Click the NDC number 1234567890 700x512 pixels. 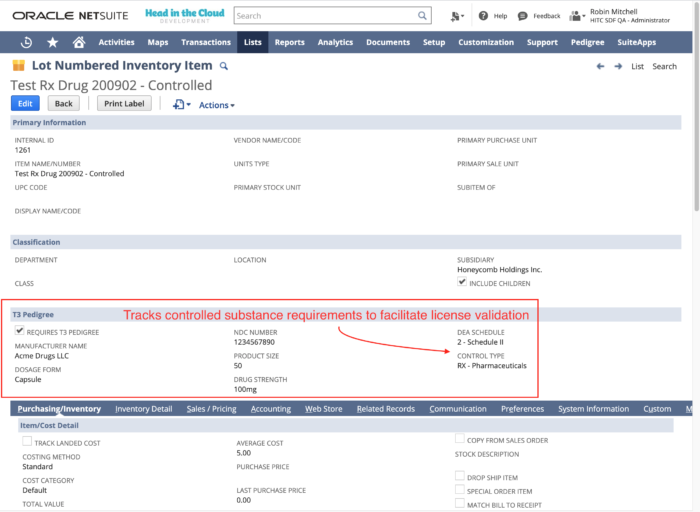254,342
